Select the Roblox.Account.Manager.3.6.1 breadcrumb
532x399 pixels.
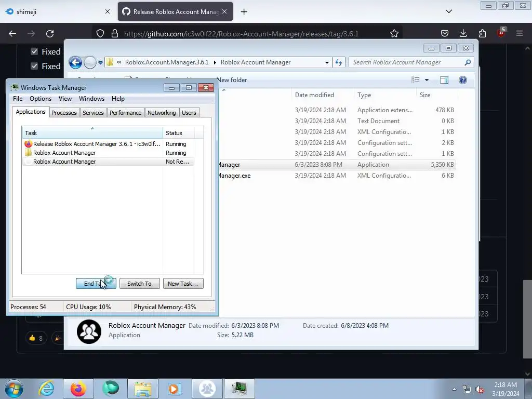[x=167, y=62]
